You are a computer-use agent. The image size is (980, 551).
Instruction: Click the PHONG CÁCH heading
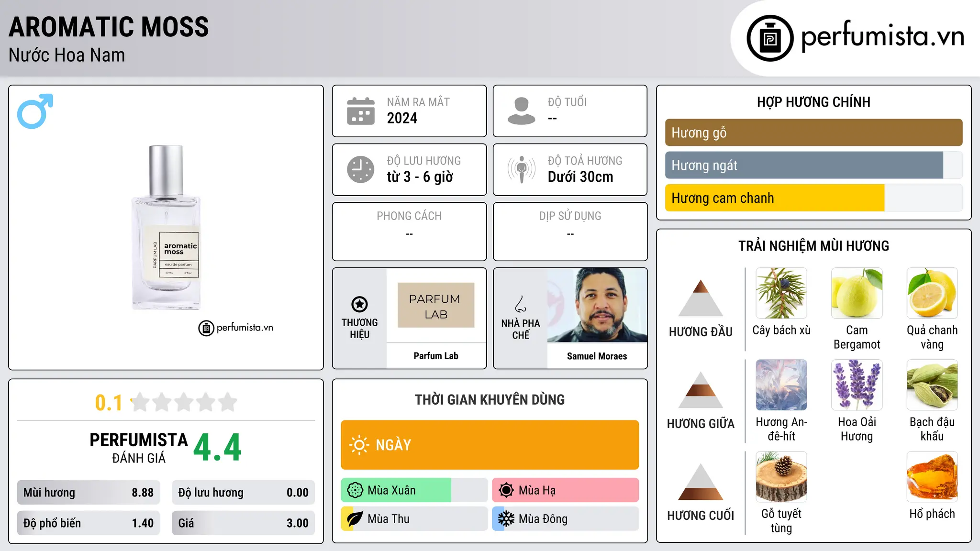pos(409,216)
